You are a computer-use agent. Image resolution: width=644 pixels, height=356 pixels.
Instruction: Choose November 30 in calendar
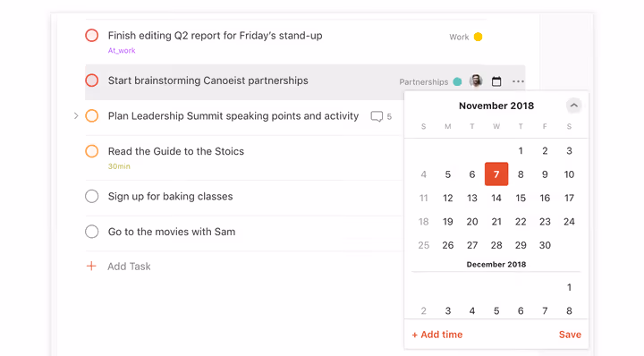pos(545,245)
